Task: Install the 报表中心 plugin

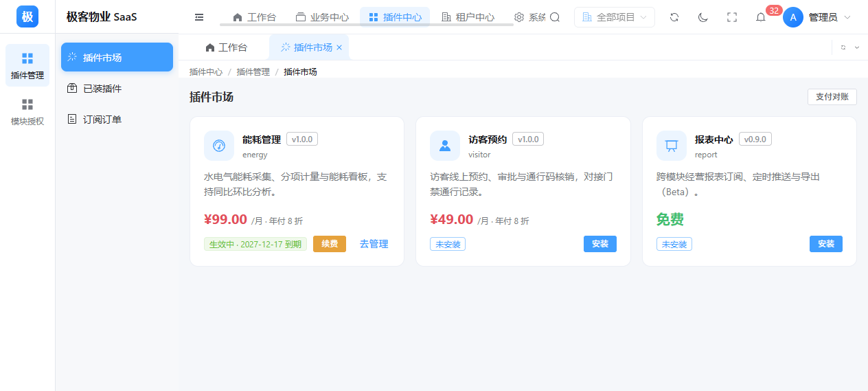Action: point(826,244)
